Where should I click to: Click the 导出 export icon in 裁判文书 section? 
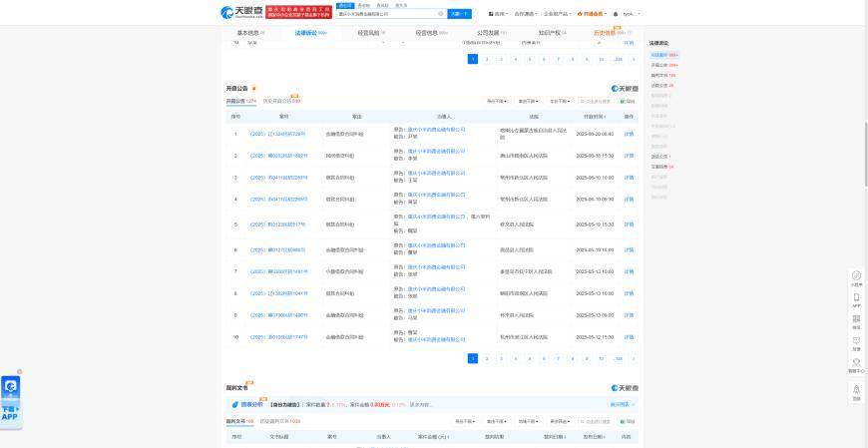click(628, 421)
